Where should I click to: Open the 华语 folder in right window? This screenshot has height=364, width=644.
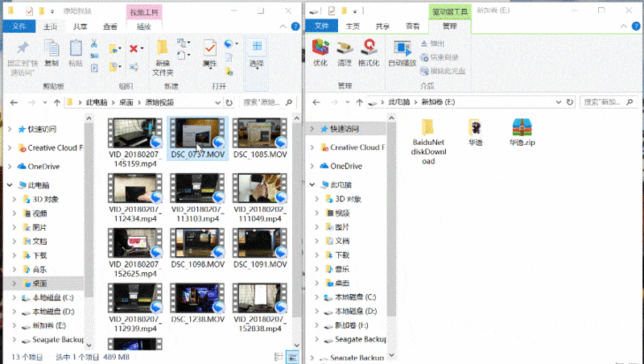tap(475, 132)
